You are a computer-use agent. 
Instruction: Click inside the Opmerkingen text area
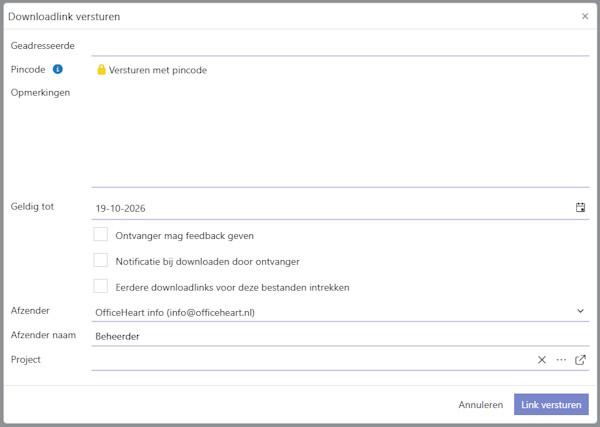(x=340, y=136)
